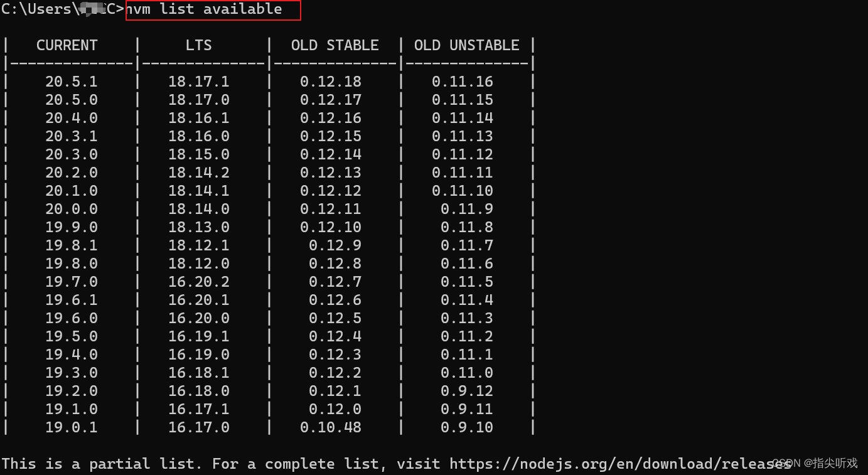The image size is (868, 475).
Task: Select version 20.4.0
Action: tap(72, 119)
